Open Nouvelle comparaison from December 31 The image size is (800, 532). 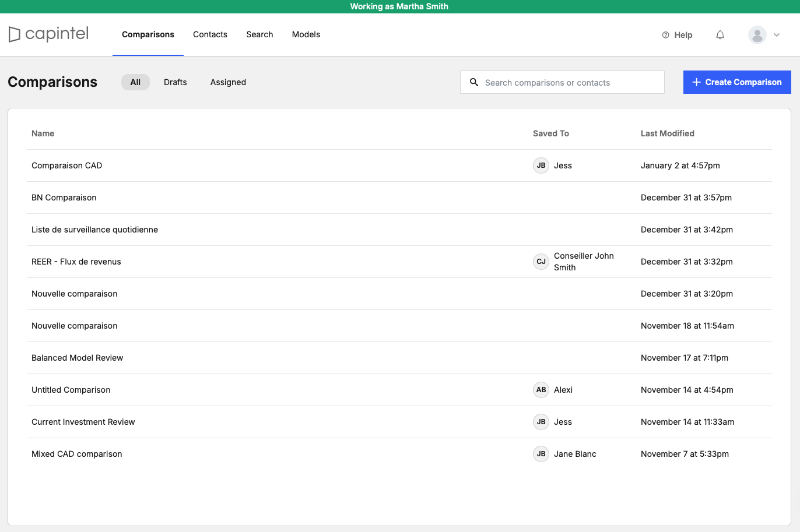click(x=399, y=294)
